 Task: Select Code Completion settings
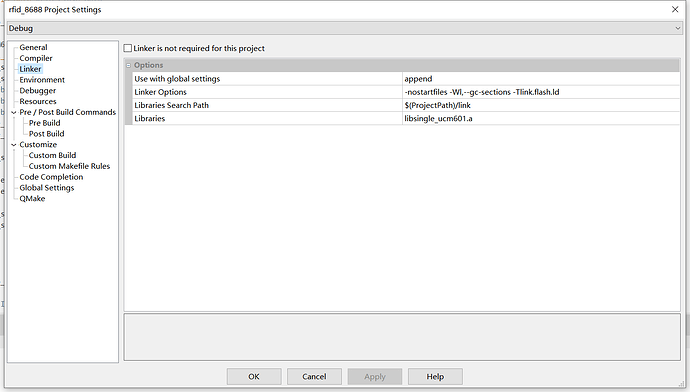point(51,177)
